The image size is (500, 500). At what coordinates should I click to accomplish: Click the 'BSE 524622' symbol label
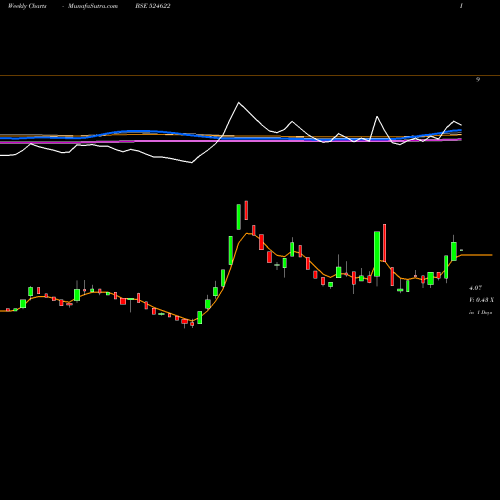click(153, 6)
